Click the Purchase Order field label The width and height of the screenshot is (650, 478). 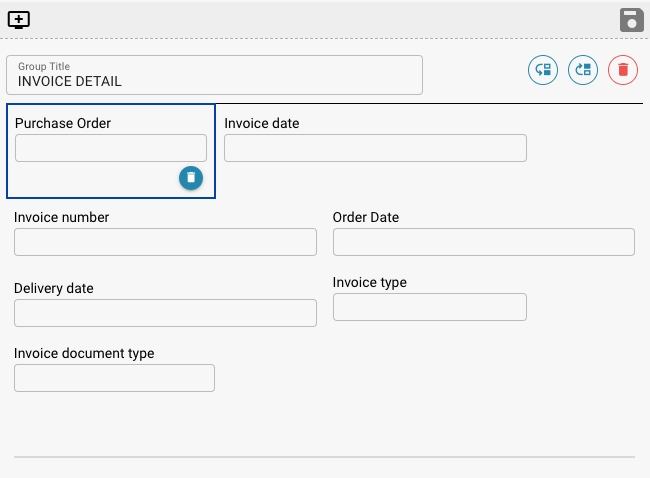click(x=63, y=123)
